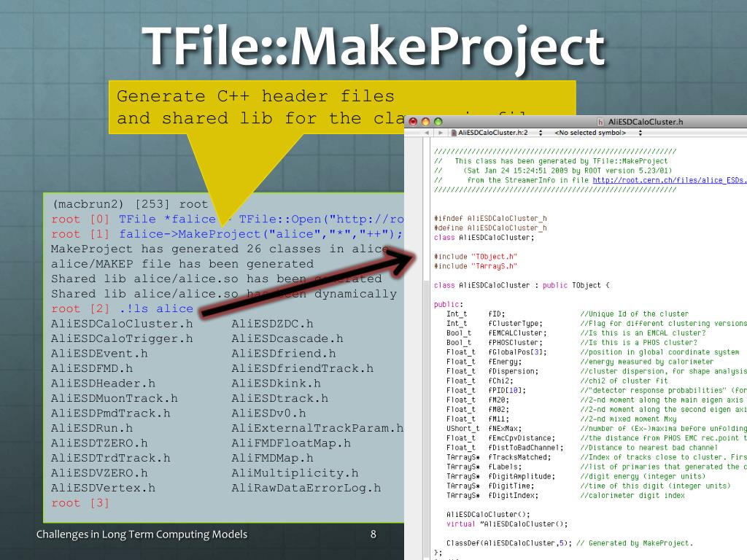Click the forward navigation arrow in editor bar
Screen dimensions: 747x560
click(441, 133)
